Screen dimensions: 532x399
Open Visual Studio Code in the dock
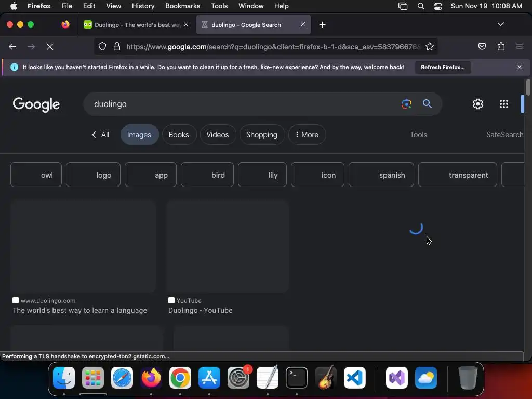click(x=355, y=378)
